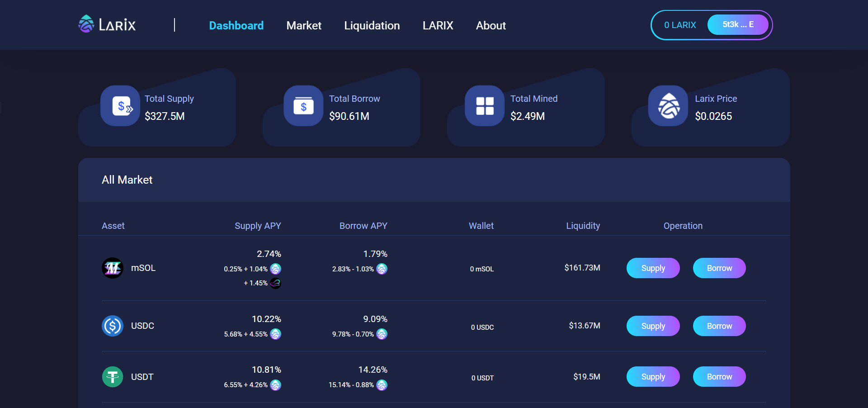
Task: Click the Total Supply label
Action: (169, 99)
